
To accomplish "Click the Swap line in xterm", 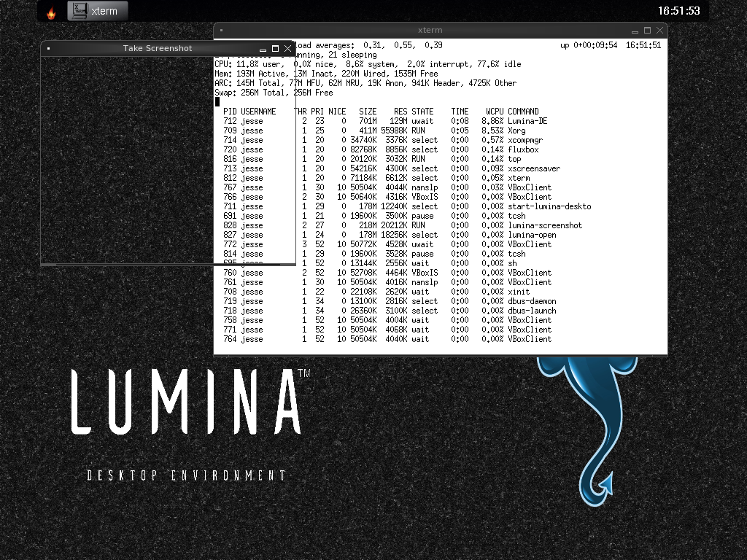I will [274, 93].
